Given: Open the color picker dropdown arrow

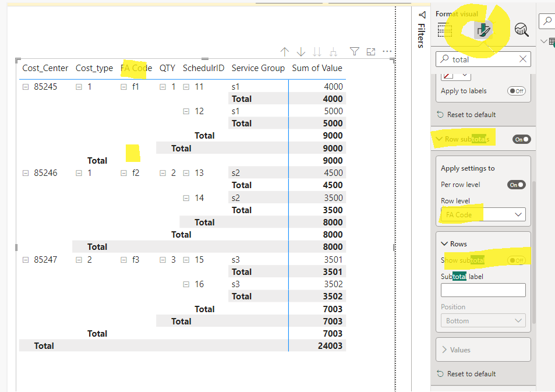Looking at the screenshot, I should (x=465, y=75).
